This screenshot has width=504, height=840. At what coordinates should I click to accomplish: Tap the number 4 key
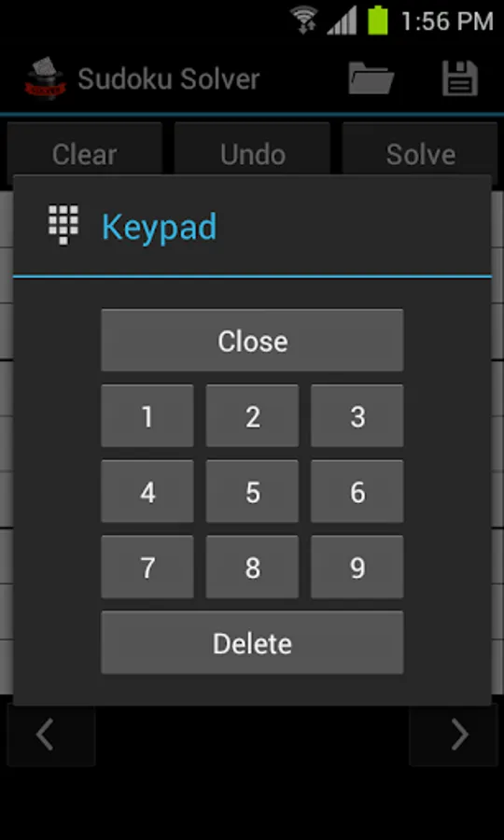click(147, 491)
